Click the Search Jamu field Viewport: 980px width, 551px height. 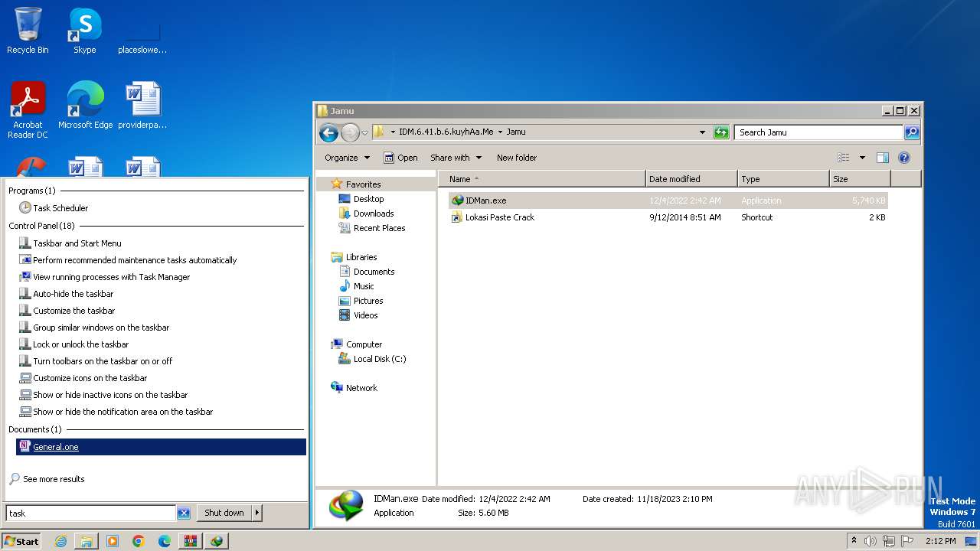click(818, 132)
